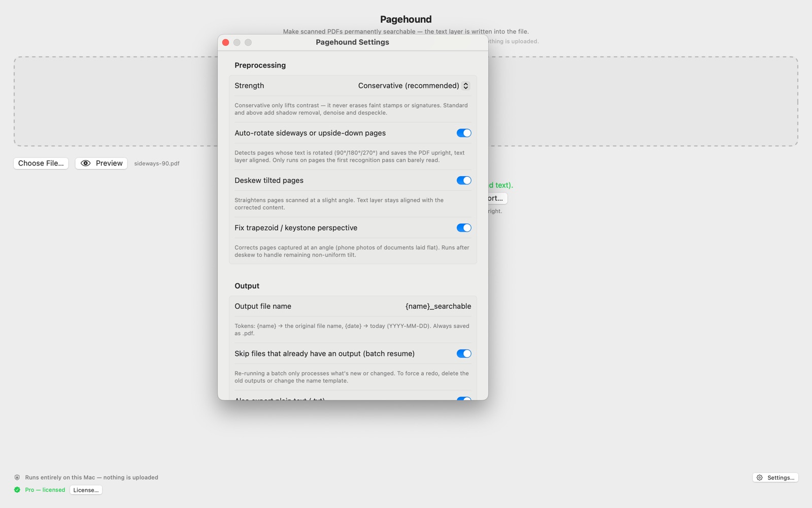
Task: Click the Preview button in main window
Action: click(101, 163)
